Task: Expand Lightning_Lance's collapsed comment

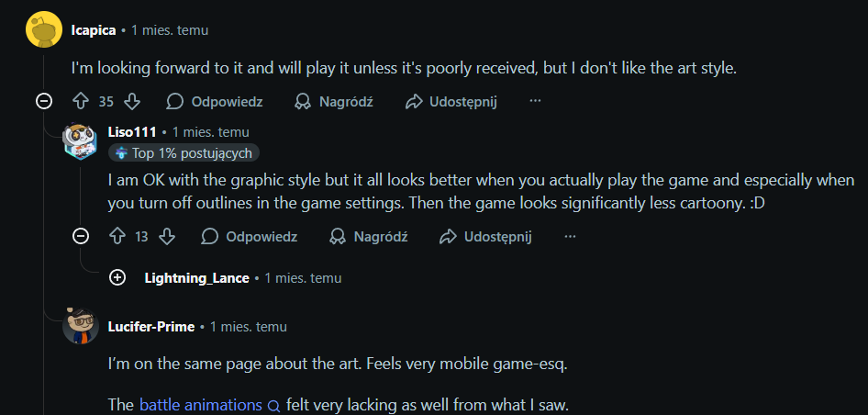Action: 117,277
